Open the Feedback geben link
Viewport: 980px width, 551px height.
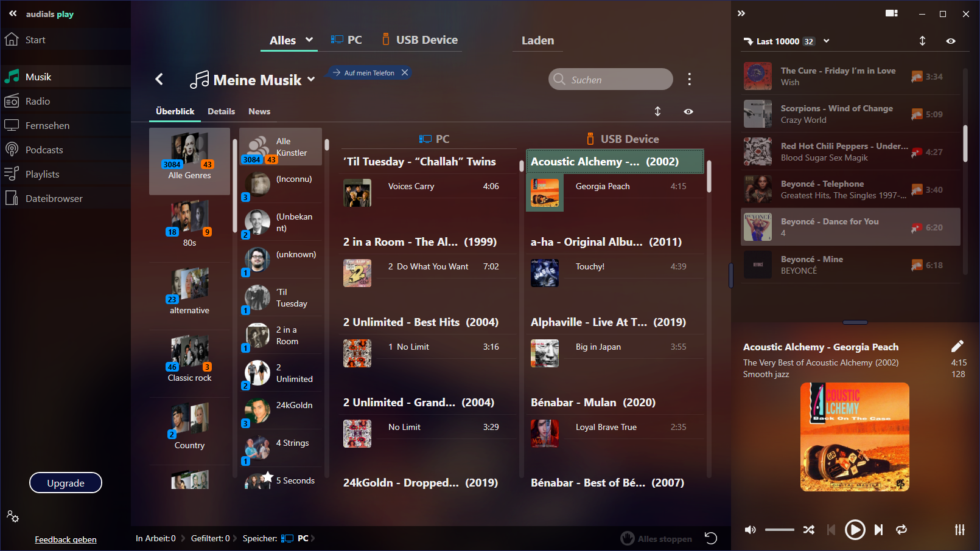click(x=66, y=539)
